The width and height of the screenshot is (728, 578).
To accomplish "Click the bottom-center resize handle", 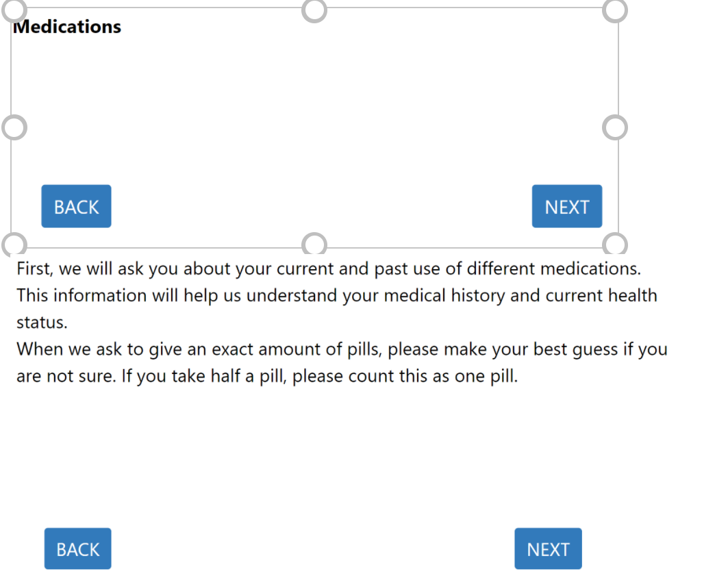I will click(x=314, y=244).
